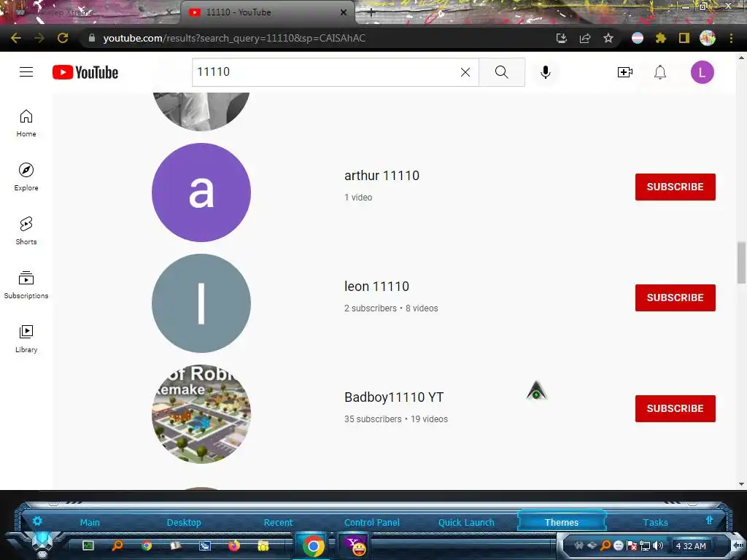Share this page via address bar icon
The height and width of the screenshot is (560, 747).
click(585, 38)
